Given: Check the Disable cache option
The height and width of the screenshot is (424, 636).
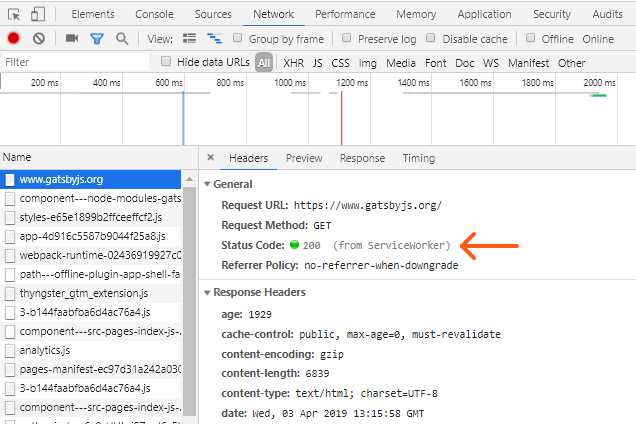Looking at the screenshot, I should (432, 38).
